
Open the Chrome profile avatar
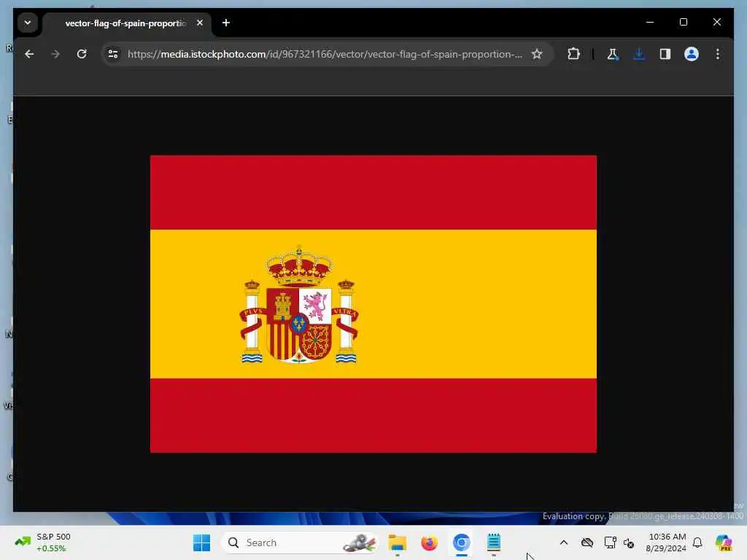pos(692,54)
